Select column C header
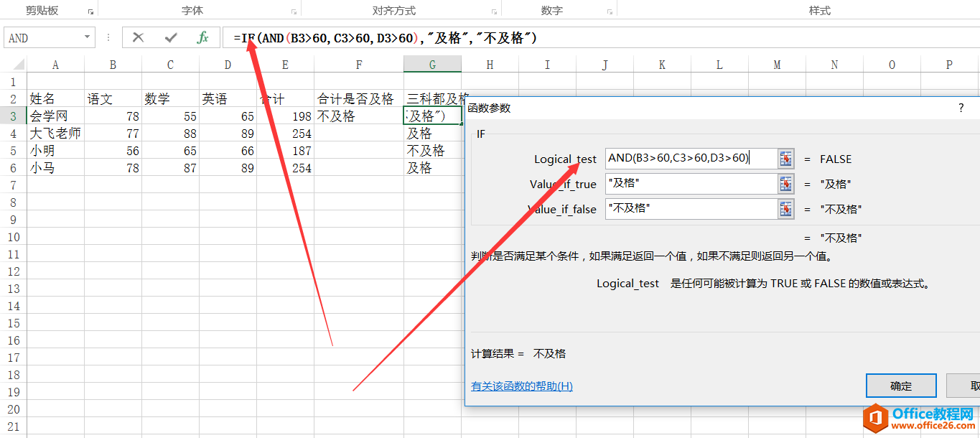This screenshot has width=980, height=438. (x=170, y=65)
